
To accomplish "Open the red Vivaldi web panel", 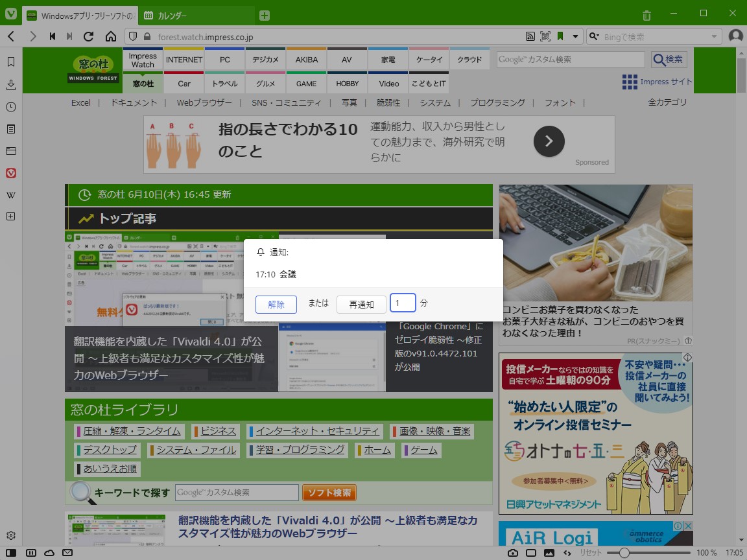I will tap(10, 172).
